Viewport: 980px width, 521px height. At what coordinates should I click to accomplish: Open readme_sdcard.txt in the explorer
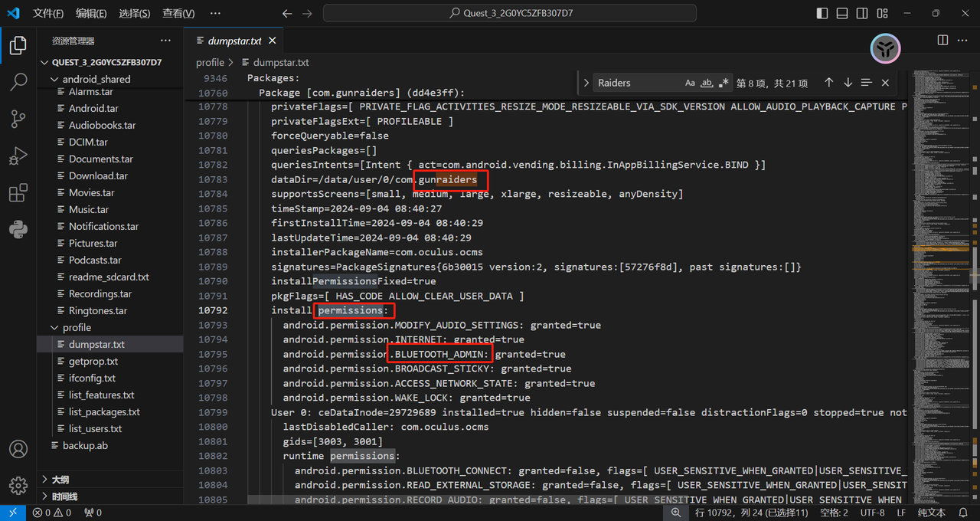(109, 277)
